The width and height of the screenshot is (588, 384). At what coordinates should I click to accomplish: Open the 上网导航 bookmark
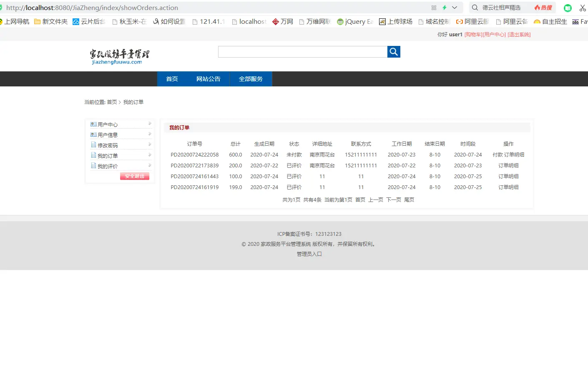(x=15, y=21)
